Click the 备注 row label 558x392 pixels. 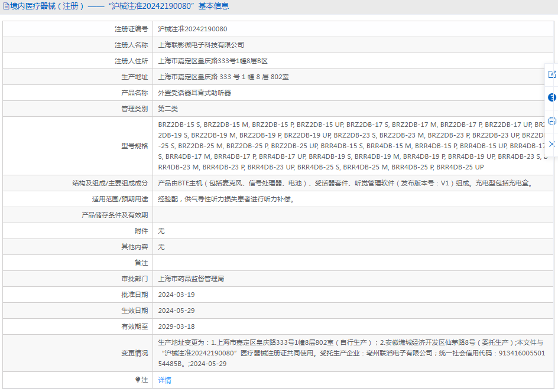[x=141, y=263]
